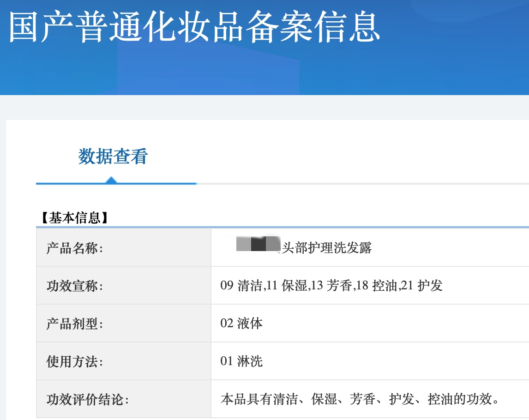Image resolution: width=529 pixels, height=420 pixels.
Task: Click the 01 淋洗 usage method value
Action: click(241, 361)
